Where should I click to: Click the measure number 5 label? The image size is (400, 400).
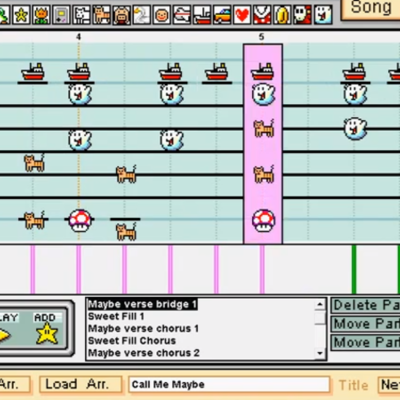(261, 37)
